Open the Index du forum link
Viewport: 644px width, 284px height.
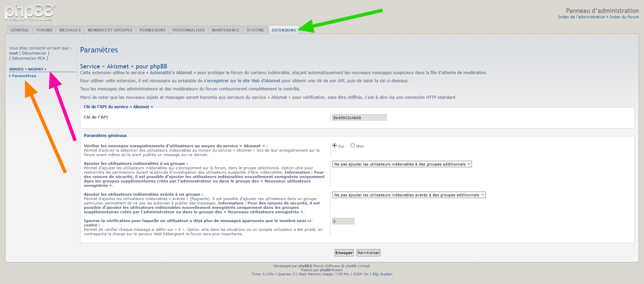tap(624, 17)
